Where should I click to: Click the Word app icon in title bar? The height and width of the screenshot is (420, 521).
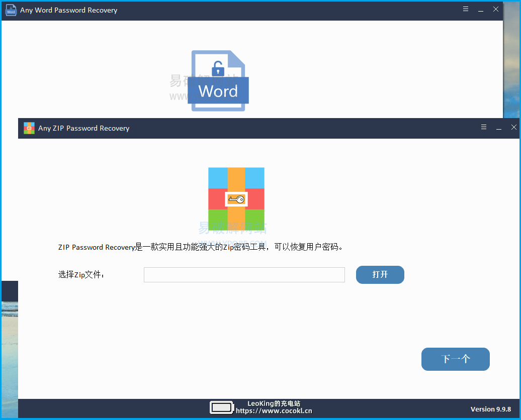pyautogui.click(x=11, y=10)
